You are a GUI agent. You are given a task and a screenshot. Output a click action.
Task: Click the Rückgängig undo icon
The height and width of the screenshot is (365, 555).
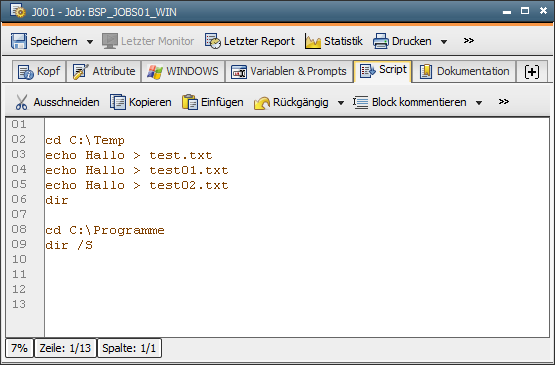coord(262,103)
